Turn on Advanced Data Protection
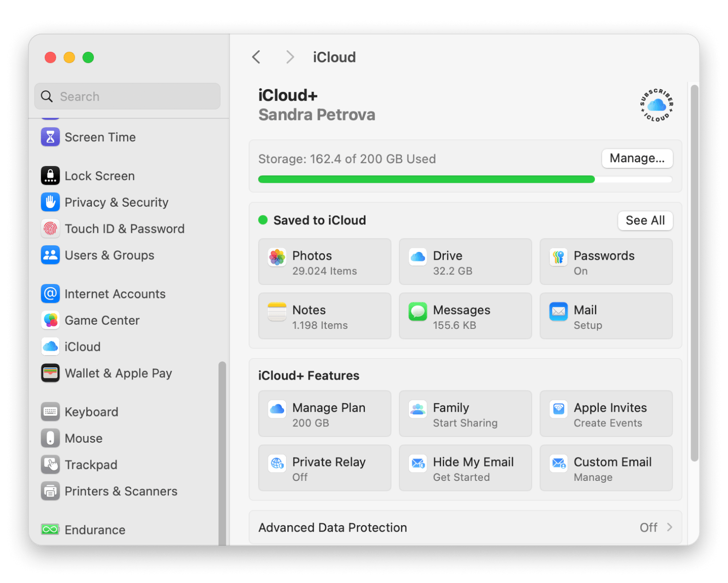 tap(465, 527)
